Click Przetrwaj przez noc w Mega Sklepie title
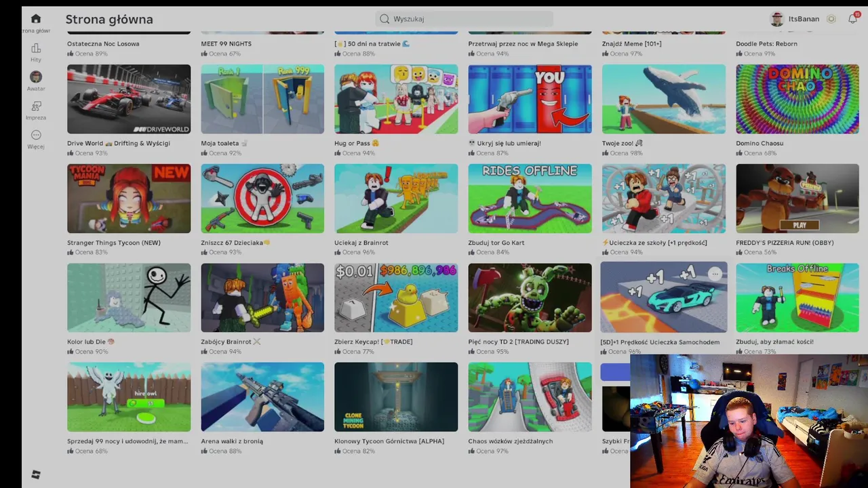 tap(523, 43)
